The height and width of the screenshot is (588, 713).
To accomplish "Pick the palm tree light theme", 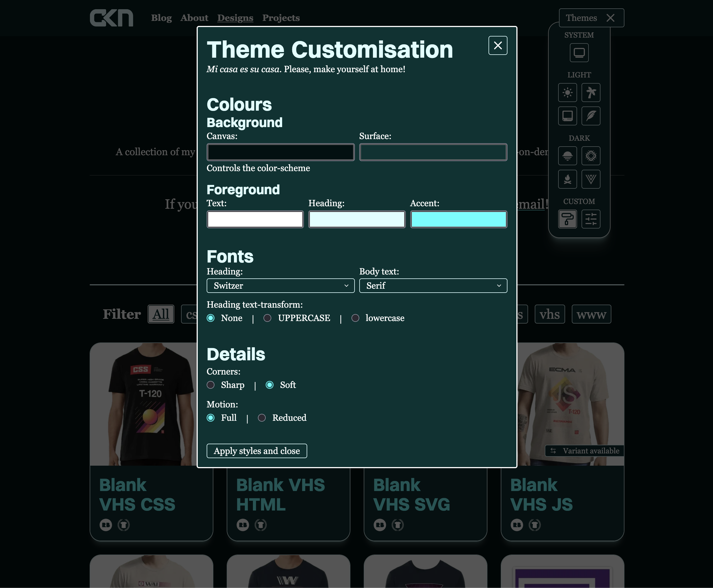I will pyautogui.click(x=591, y=93).
